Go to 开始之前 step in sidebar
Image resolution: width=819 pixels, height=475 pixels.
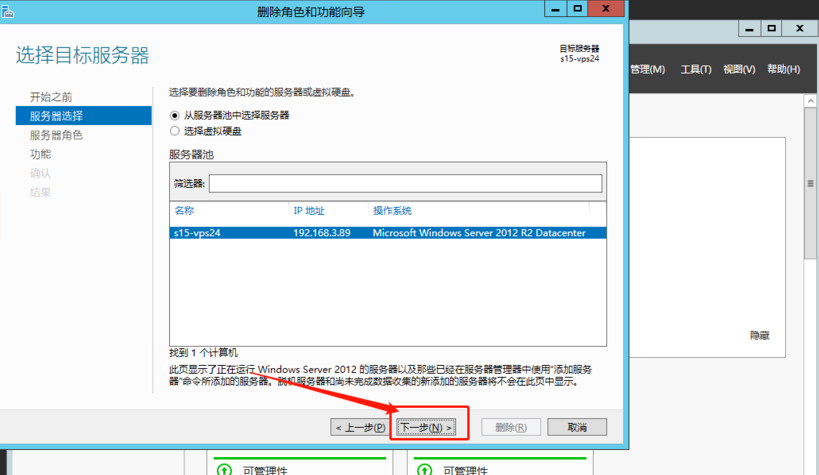[x=51, y=97]
